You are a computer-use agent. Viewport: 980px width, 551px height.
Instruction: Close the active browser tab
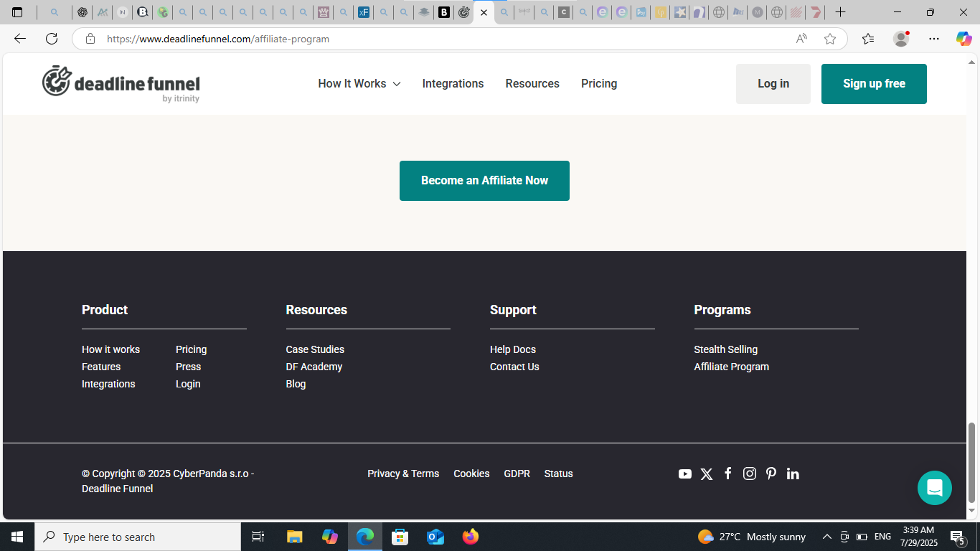click(x=484, y=12)
